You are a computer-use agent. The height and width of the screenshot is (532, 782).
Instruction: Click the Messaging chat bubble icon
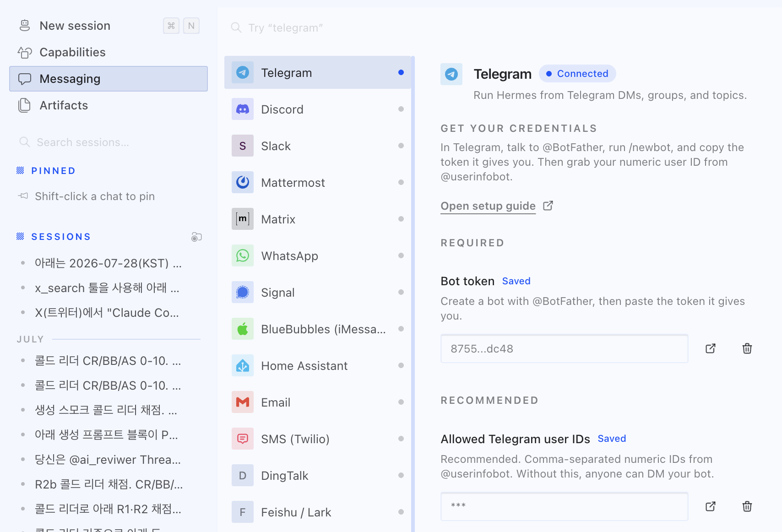click(x=25, y=79)
